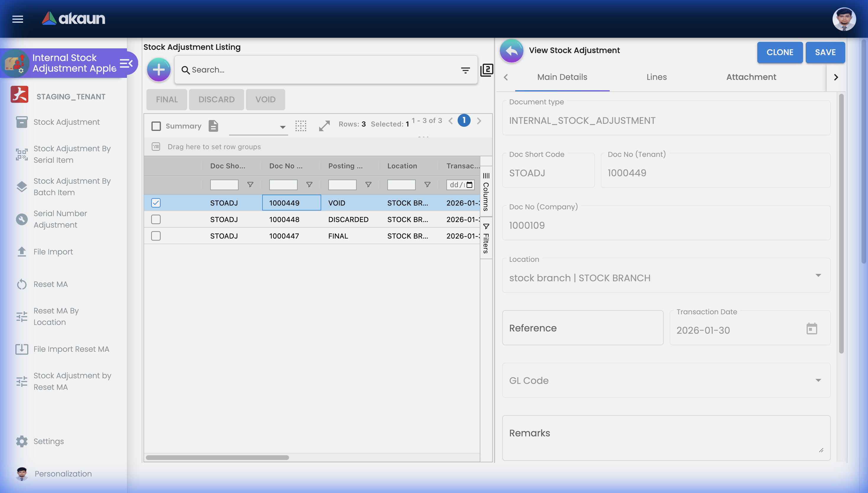Expand the Location dropdown
This screenshot has height=493, width=868.
pyautogui.click(x=818, y=275)
